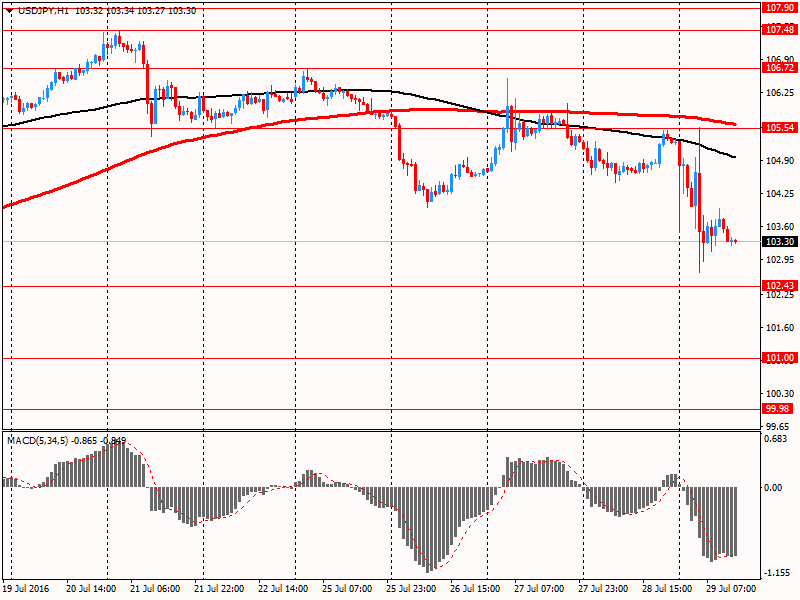Select the 25 Jul 23:00 time label
This screenshot has height=600, width=800.
coord(411,589)
